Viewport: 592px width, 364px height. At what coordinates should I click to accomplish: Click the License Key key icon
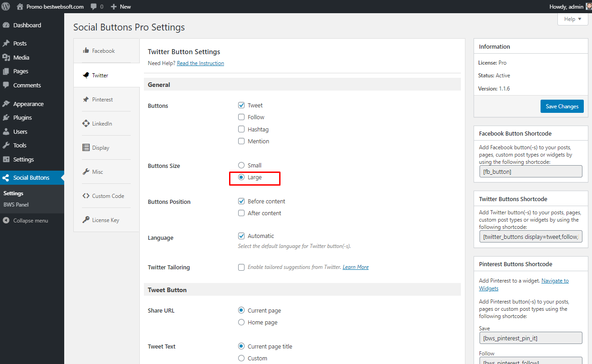click(x=86, y=220)
